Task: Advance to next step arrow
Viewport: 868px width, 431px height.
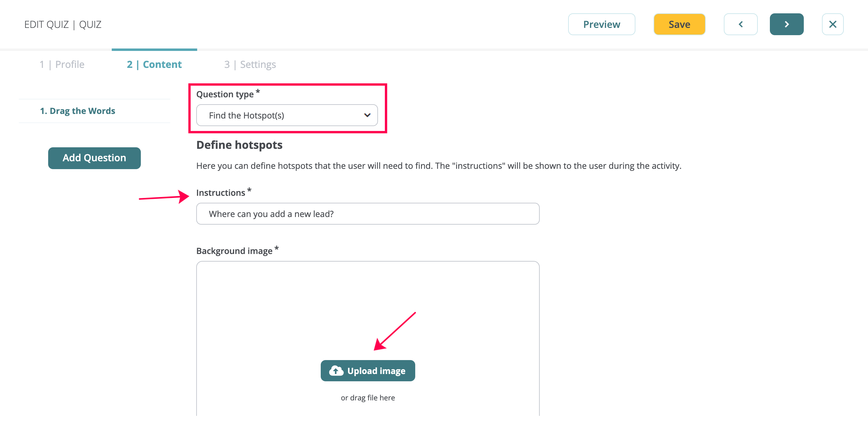Action: (787, 24)
